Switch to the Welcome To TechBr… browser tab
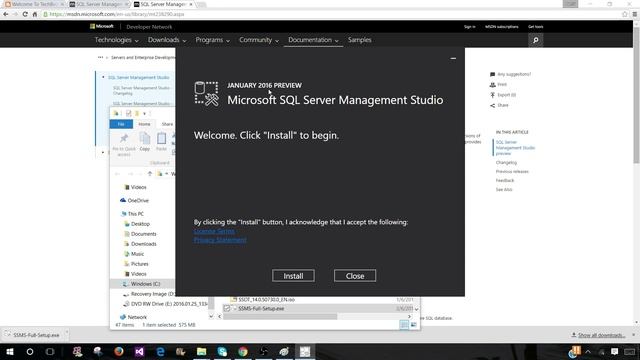The width and height of the screenshot is (640, 360). pos(33,4)
